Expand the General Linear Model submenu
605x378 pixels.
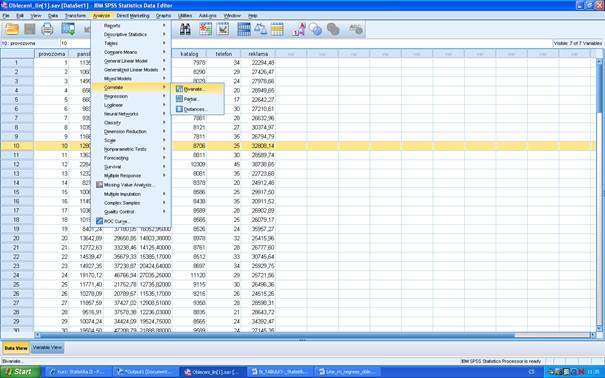point(131,61)
